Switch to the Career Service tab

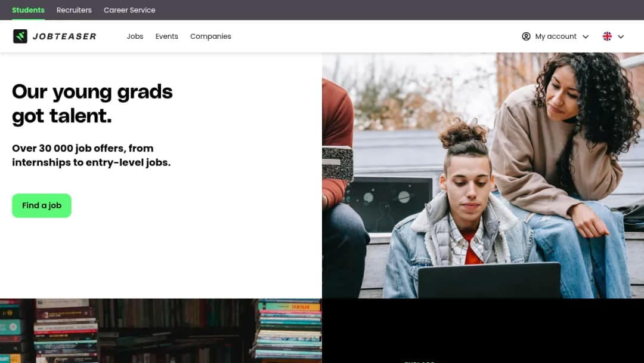129,10
